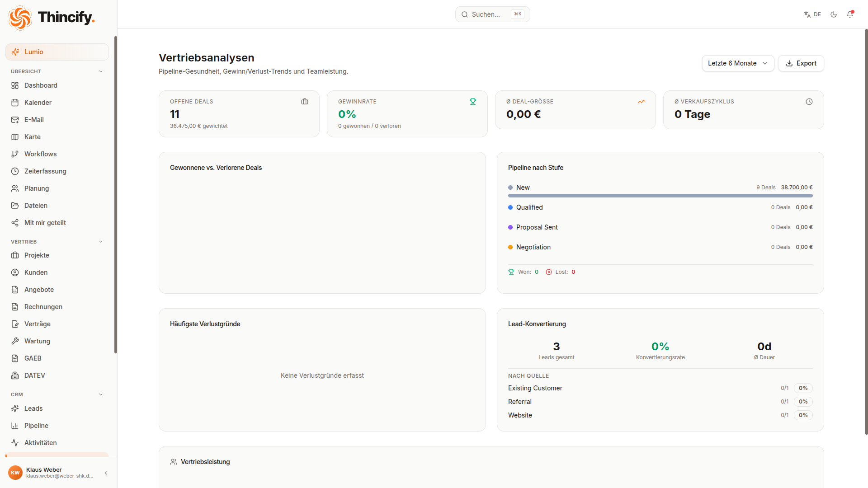Click the E-Mail envelope icon
868x488 pixels.
click(15, 120)
